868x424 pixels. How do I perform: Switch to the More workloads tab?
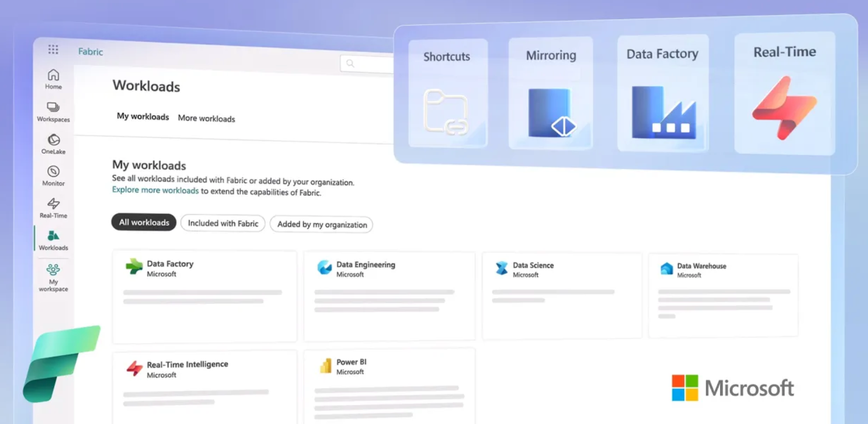pos(206,118)
